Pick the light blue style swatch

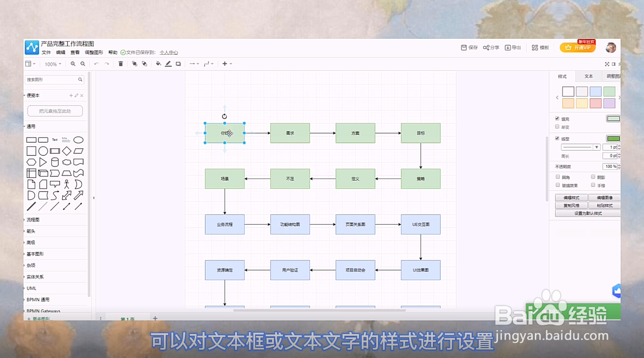[595, 92]
